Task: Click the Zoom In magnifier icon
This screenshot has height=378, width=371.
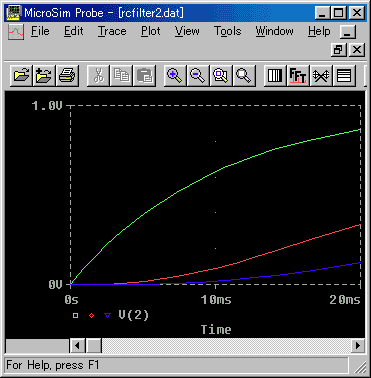Action: (x=175, y=75)
